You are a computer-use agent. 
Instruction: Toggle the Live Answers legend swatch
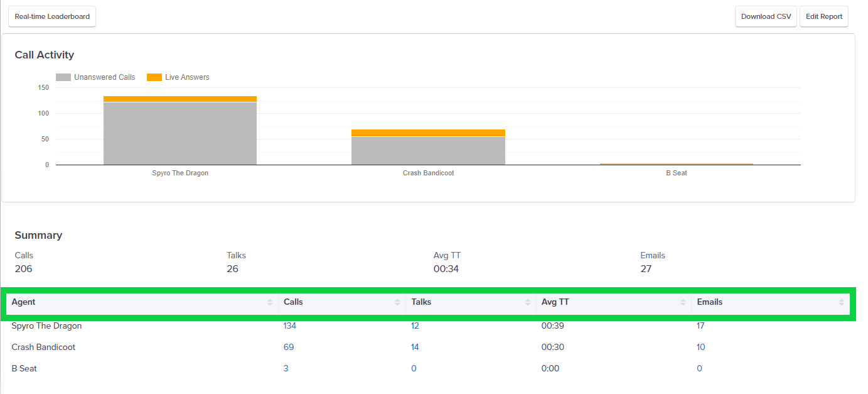point(154,77)
